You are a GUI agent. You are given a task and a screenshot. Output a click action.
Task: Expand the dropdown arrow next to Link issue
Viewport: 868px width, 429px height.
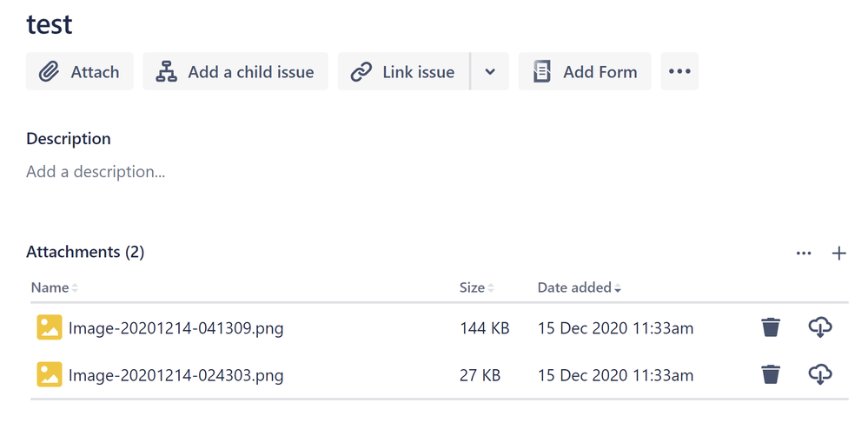pyautogui.click(x=490, y=71)
